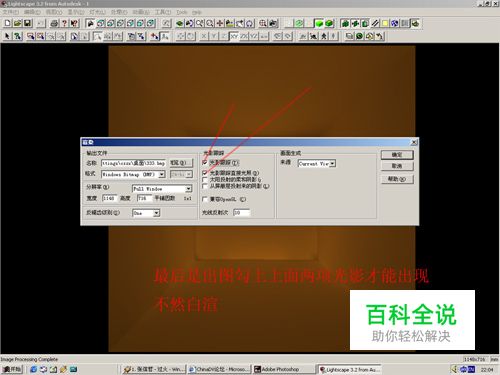Click the context help pointer icon
This screenshot has height=375, width=500.
pyautogui.click(x=74, y=23)
